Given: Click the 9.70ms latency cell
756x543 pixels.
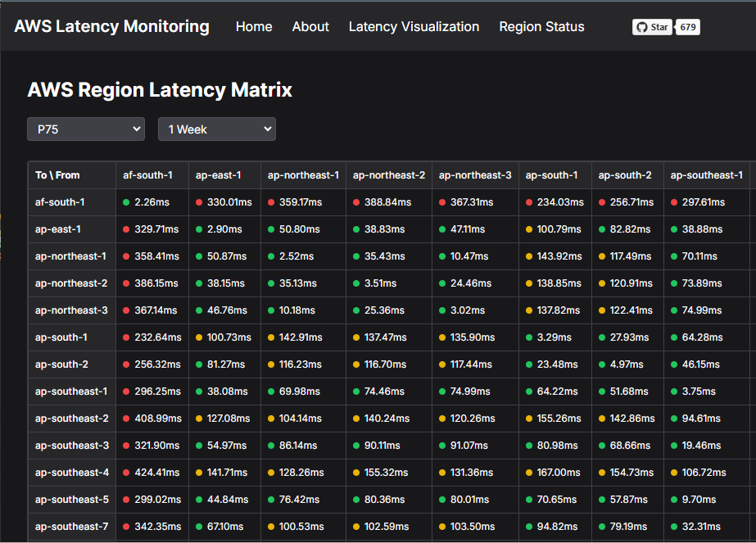Looking at the screenshot, I should click(x=706, y=499).
